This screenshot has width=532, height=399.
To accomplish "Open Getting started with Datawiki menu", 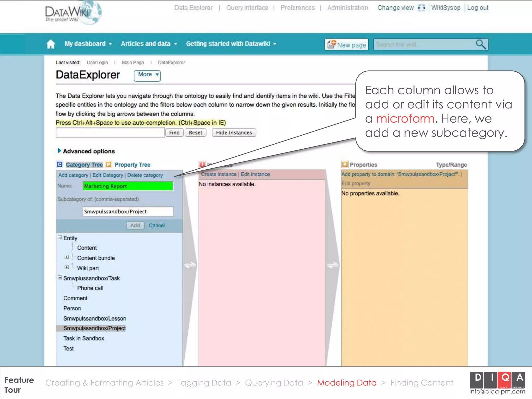I will click(231, 44).
